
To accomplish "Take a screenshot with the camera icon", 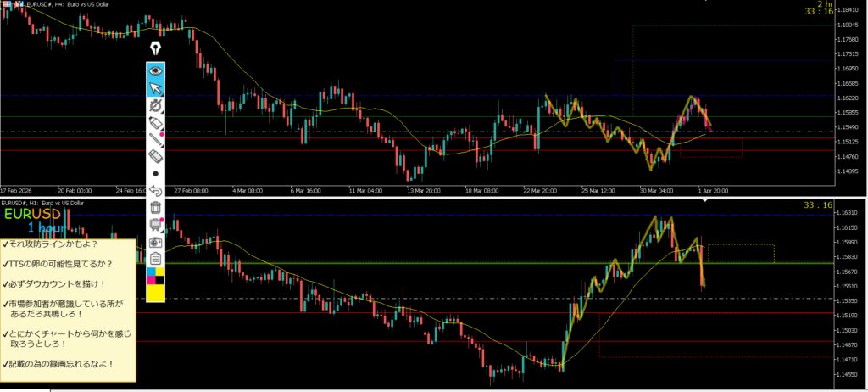I will coord(155,242).
